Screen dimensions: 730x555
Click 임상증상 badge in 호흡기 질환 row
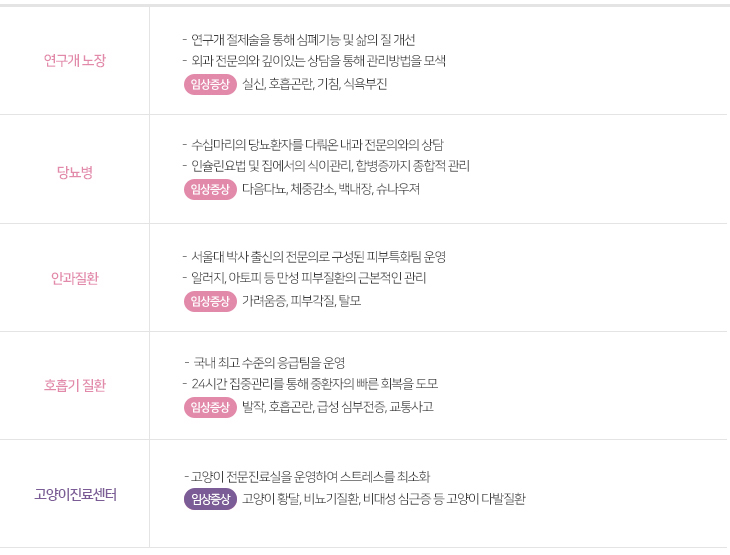[x=210, y=407]
